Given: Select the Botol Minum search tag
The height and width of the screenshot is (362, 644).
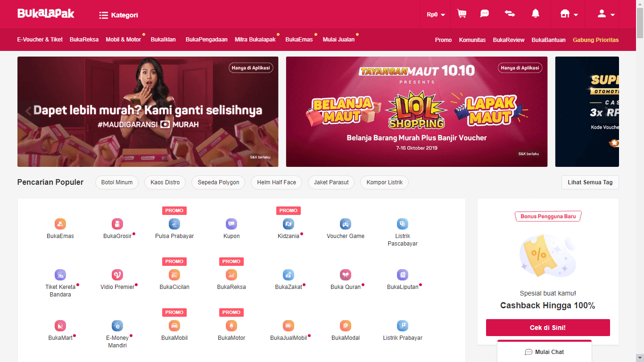Looking at the screenshot, I should (117, 182).
